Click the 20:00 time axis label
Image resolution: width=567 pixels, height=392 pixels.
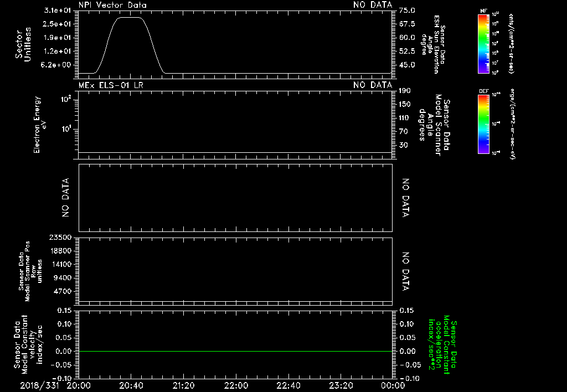[x=79, y=385]
